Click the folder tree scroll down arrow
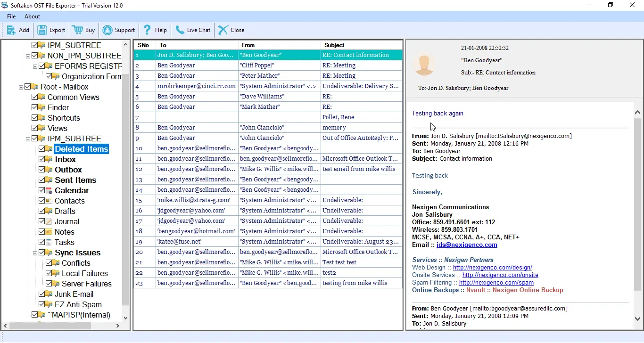 tap(125, 318)
